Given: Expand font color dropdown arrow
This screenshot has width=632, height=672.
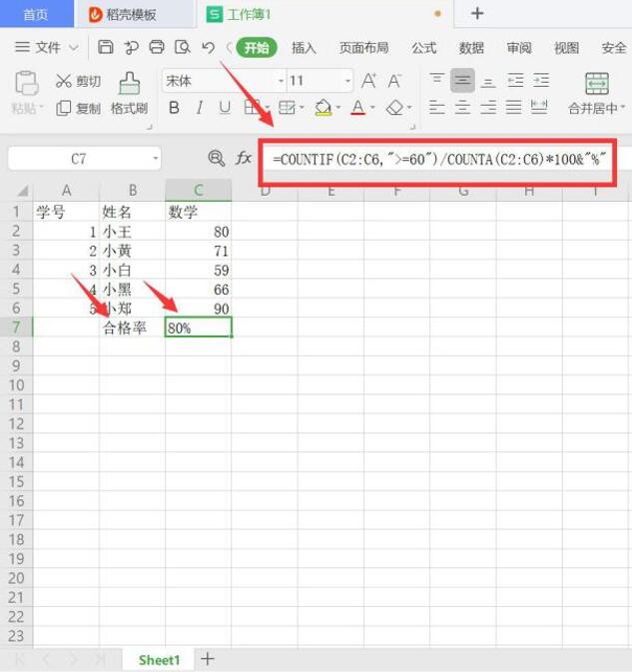Looking at the screenshot, I should 372,108.
